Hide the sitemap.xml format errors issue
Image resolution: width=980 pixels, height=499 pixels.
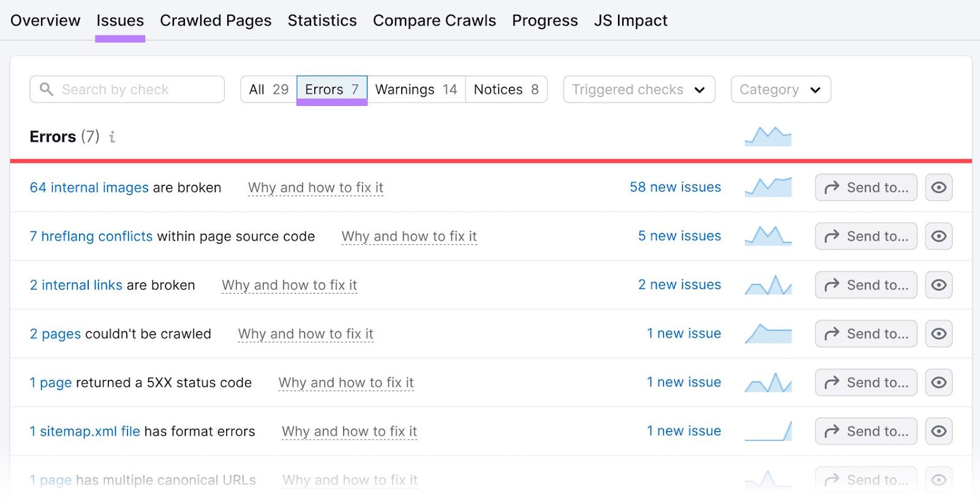click(x=938, y=431)
